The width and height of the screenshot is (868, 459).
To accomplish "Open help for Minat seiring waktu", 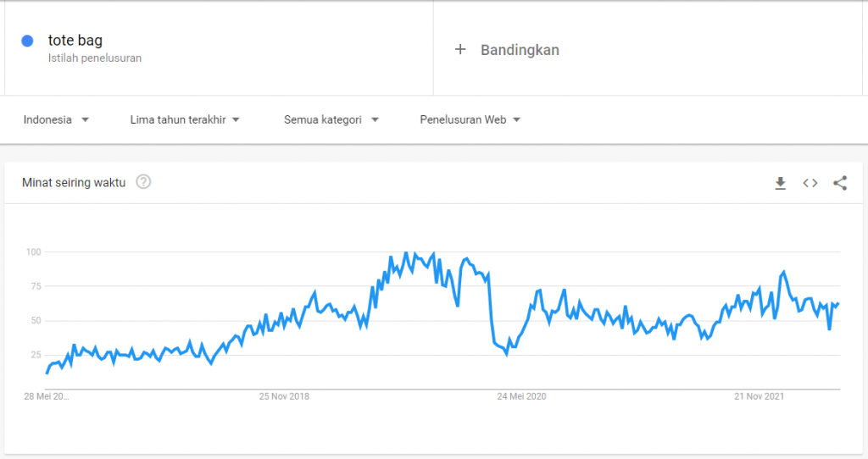I will pos(143,182).
